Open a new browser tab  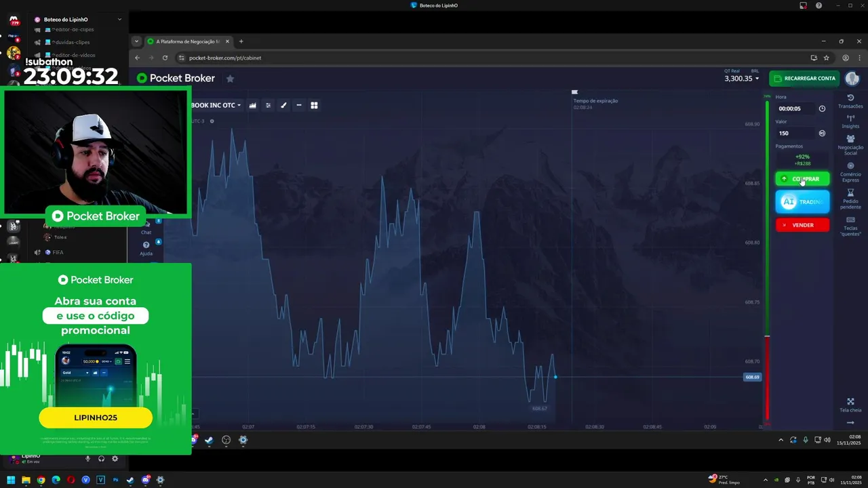tap(241, 41)
